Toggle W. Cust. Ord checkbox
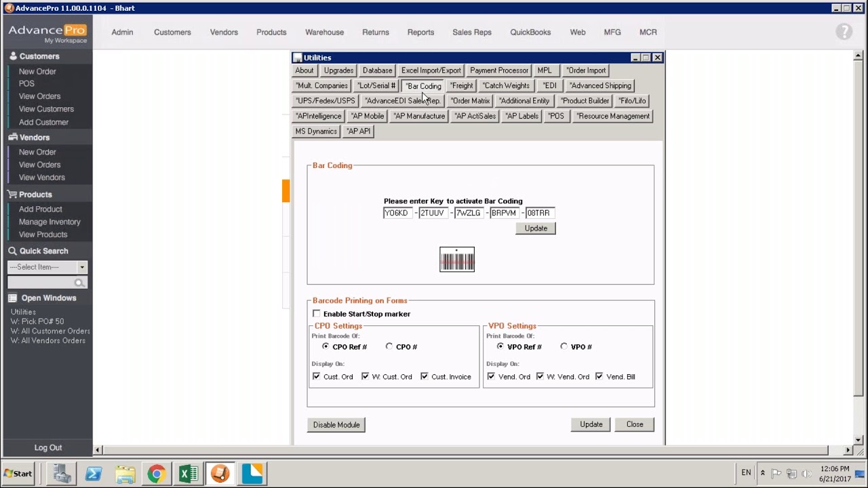Image resolution: width=868 pixels, height=488 pixels. pos(366,376)
